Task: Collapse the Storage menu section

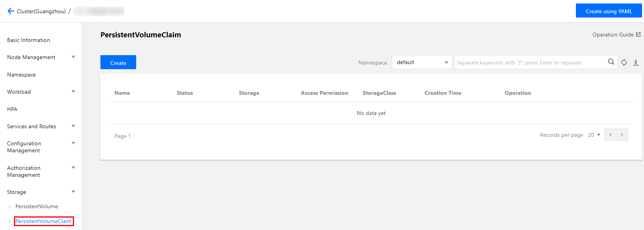Action: pyautogui.click(x=73, y=192)
